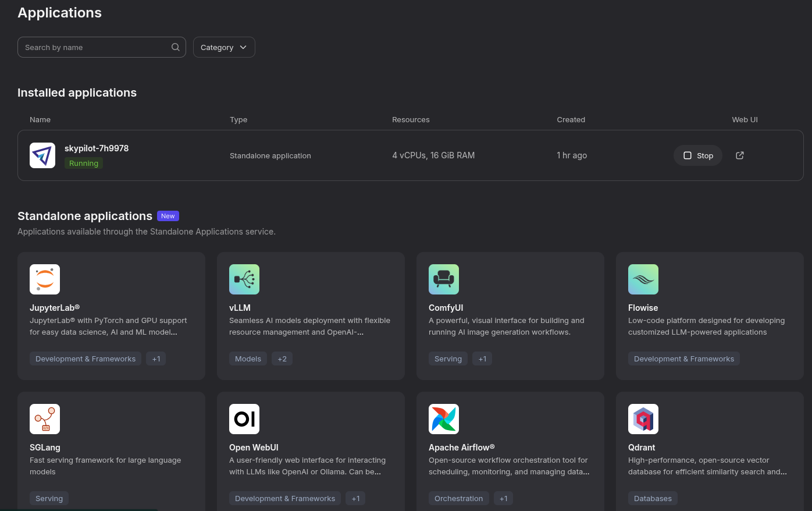The height and width of the screenshot is (511, 812).
Task: Expand the +2 tags on vLLM card
Action: point(282,359)
